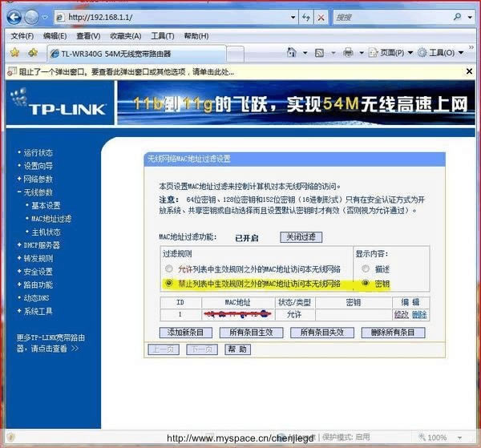Click the browser Forward arrow button

[31, 17]
